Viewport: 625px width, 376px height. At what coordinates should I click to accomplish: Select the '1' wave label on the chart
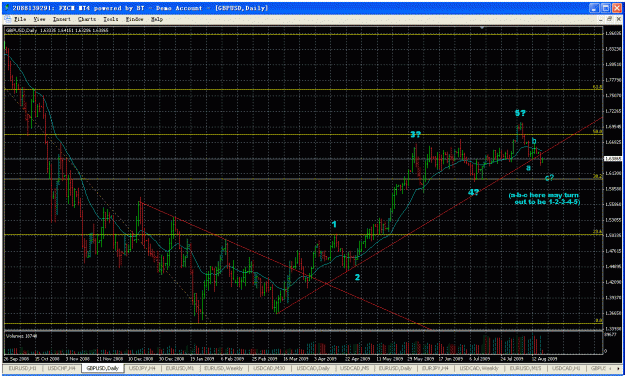[x=334, y=225]
